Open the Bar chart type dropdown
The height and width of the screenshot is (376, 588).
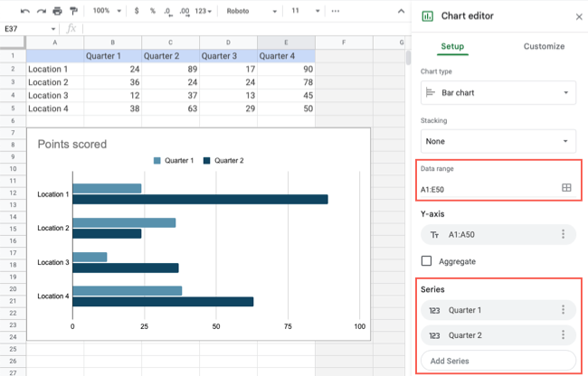point(498,92)
